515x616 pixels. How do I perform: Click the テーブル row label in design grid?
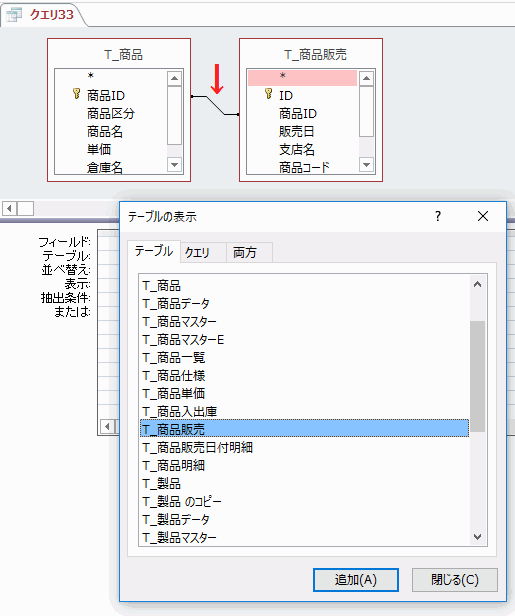[66, 256]
